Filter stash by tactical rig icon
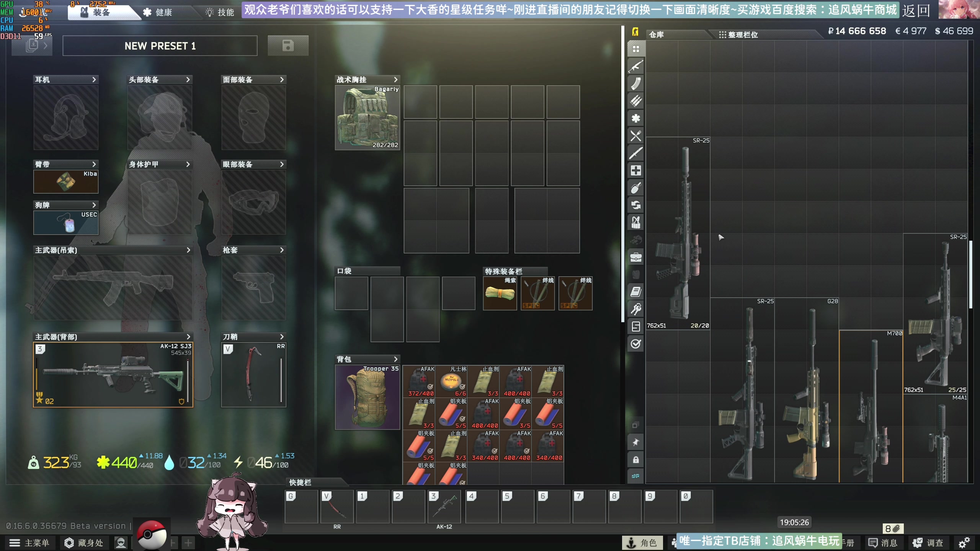This screenshot has height=551, width=980. click(636, 222)
